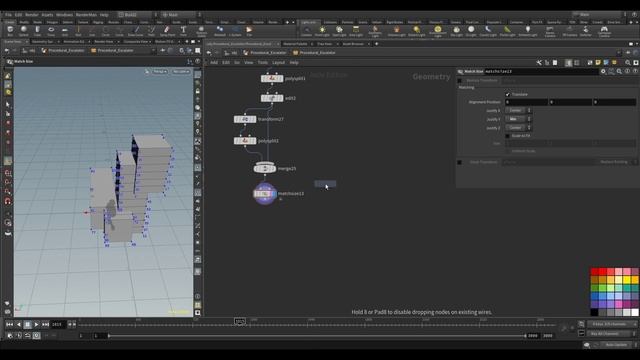This screenshot has height=360, width=640.
Task: Open the Justify Z dropdown
Action: point(518,128)
